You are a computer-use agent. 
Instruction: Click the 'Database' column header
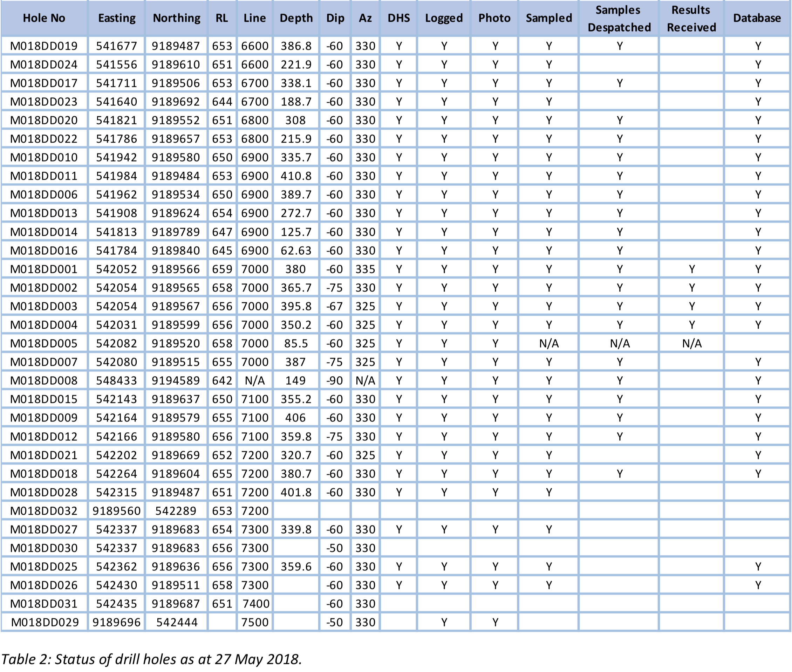pos(757,18)
